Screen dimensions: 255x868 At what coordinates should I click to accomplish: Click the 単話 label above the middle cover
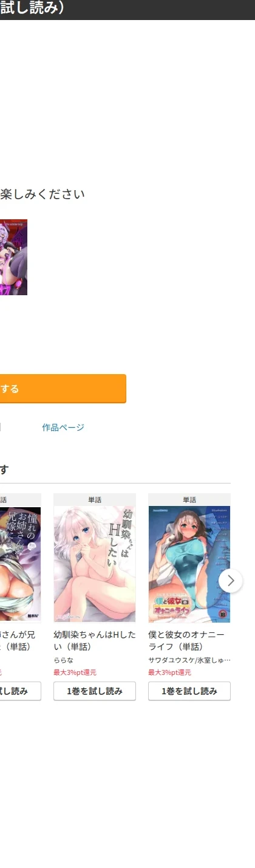pos(95,500)
